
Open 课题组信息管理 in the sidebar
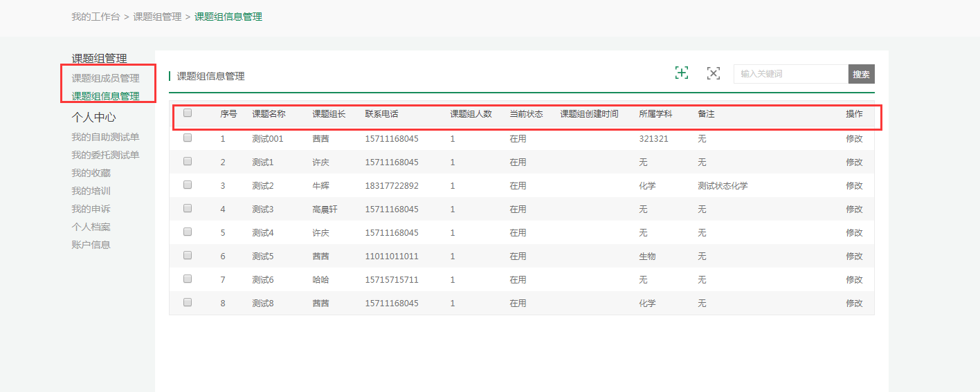[x=105, y=96]
